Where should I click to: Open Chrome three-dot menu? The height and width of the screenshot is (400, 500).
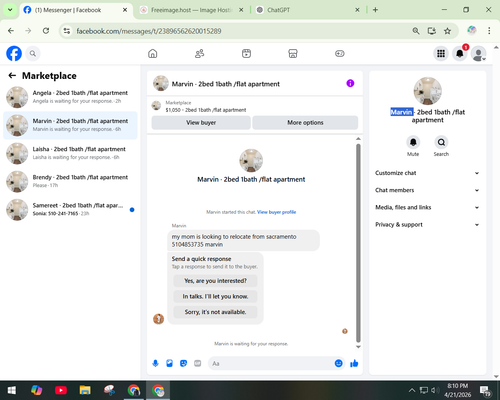[x=489, y=31]
